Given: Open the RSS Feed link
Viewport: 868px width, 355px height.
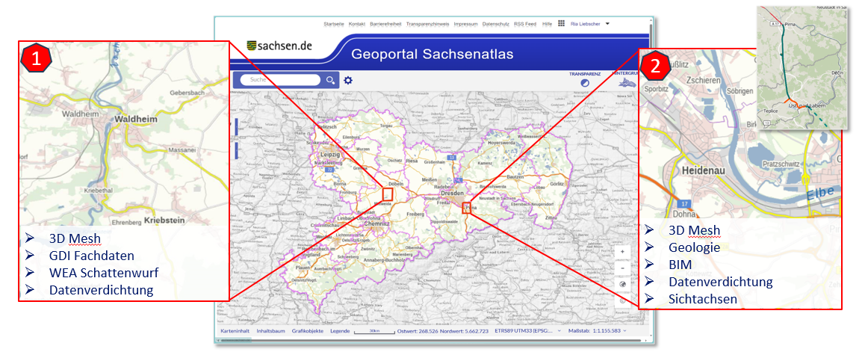Looking at the screenshot, I should click(x=525, y=25).
